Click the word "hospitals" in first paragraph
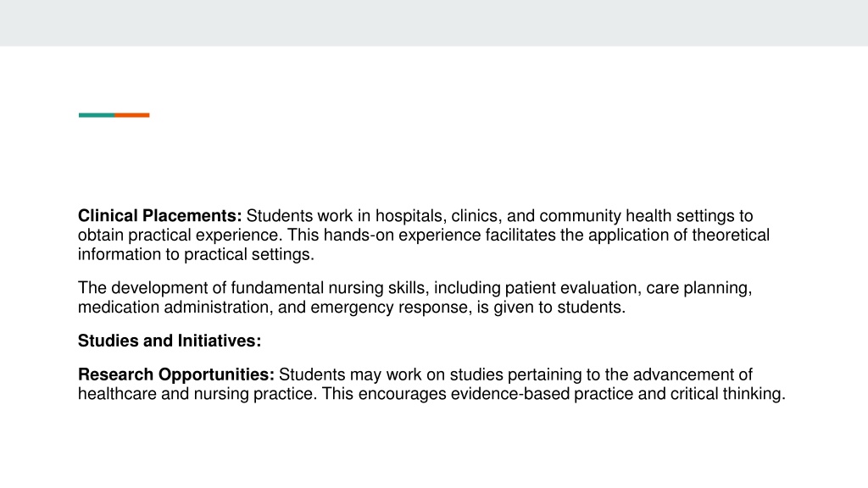The image size is (868, 488). pos(409,215)
